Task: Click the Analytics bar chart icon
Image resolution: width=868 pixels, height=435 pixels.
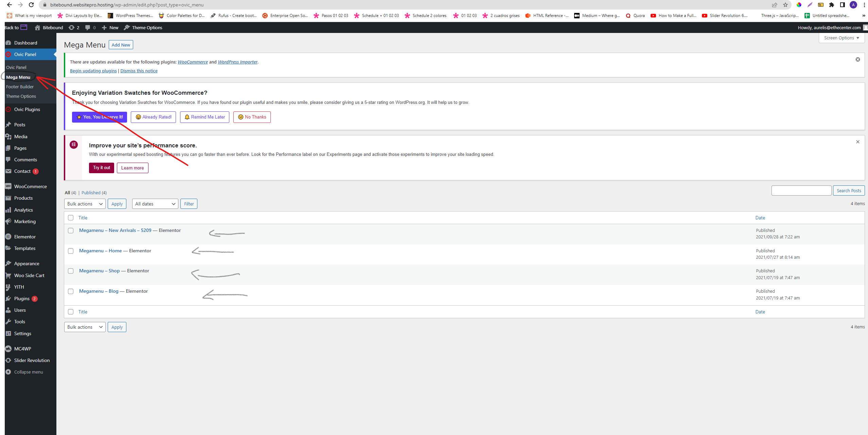Action: (x=8, y=210)
